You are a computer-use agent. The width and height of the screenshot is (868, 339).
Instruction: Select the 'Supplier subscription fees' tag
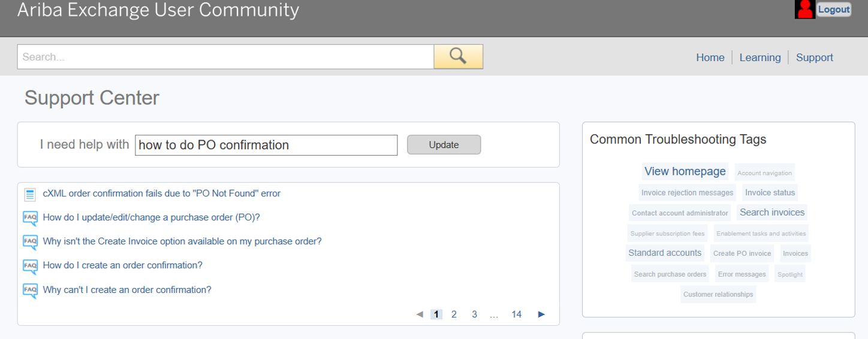pos(668,234)
